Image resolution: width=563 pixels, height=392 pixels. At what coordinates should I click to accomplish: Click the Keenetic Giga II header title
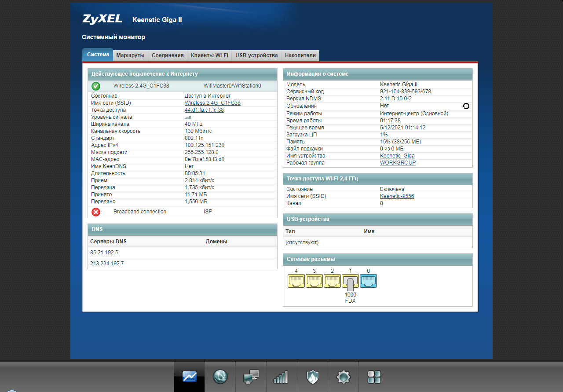pos(157,20)
